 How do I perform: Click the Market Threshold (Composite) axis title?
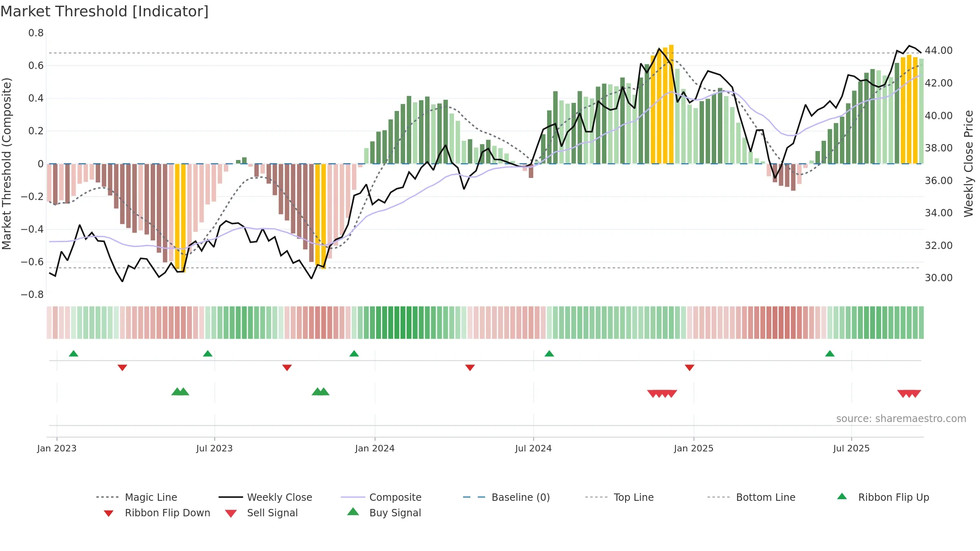point(7,164)
